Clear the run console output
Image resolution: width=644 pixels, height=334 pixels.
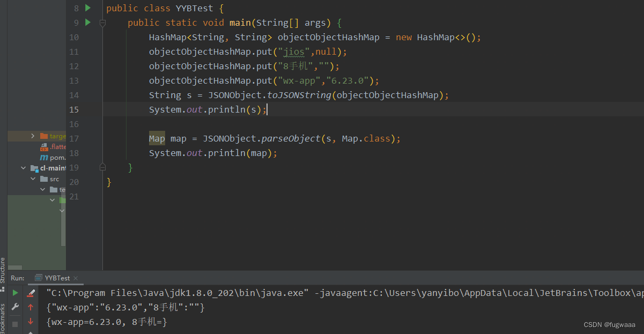[x=31, y=294]
